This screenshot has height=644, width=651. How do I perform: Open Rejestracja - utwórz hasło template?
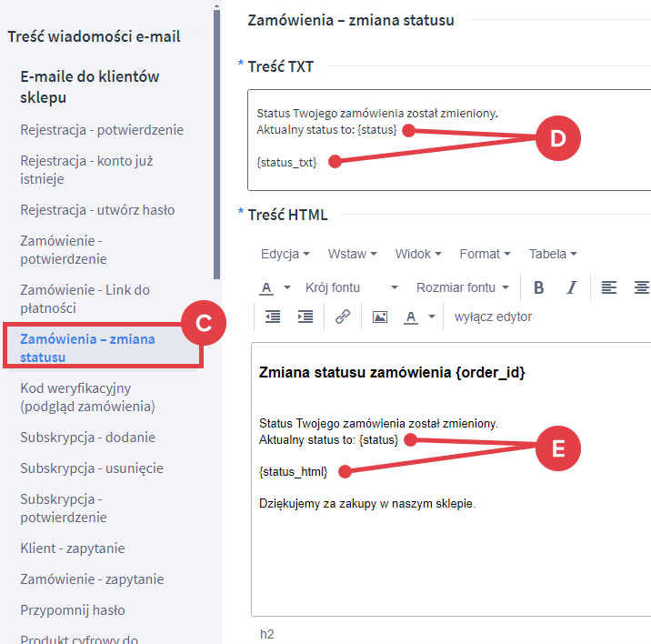pyautogui.click(x=97, y=210)
